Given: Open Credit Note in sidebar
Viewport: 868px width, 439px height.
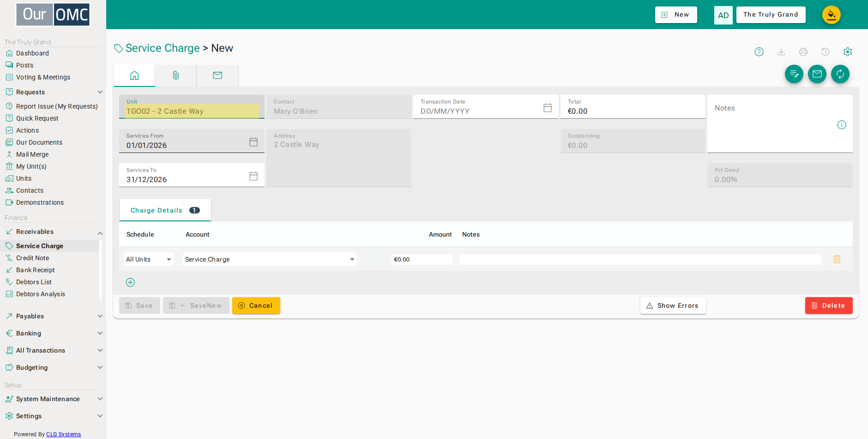Looking at the screenshot, I should [32, 258].
